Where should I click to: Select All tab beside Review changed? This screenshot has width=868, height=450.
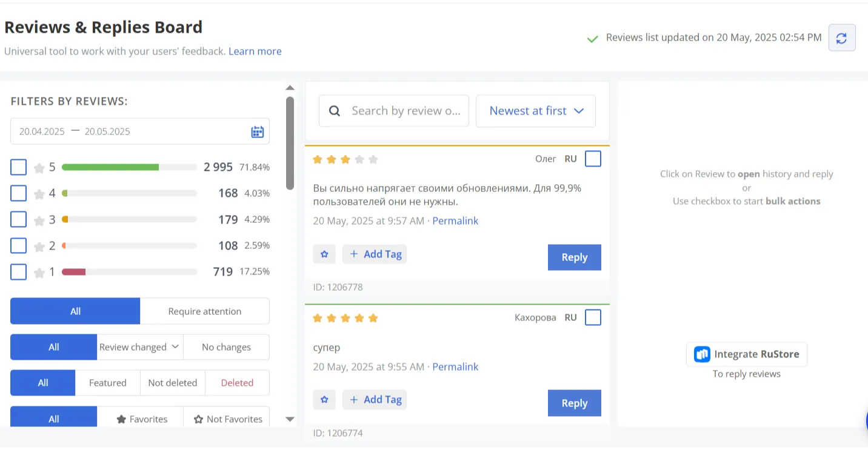point(54,347)
